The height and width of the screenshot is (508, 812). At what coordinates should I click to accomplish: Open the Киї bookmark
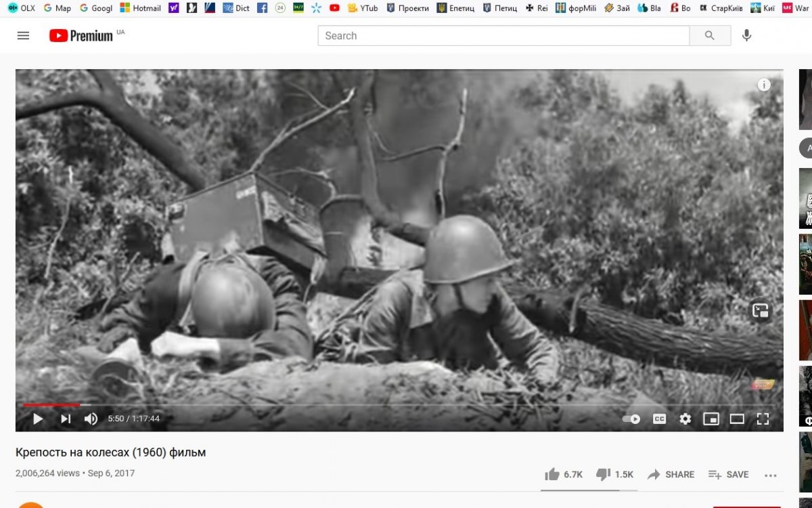[763, 8]
